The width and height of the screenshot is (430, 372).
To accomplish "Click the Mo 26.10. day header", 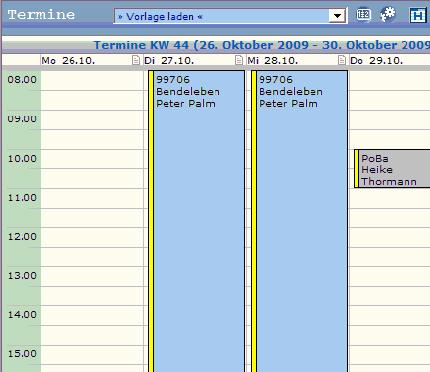I will coord(68,61).
